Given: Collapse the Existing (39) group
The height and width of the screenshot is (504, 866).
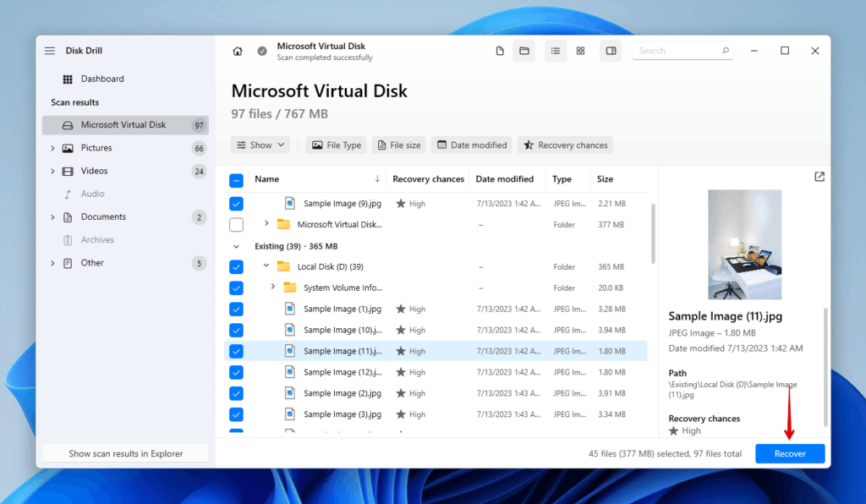Looking at the screenshot, I should tap(236, 245).
